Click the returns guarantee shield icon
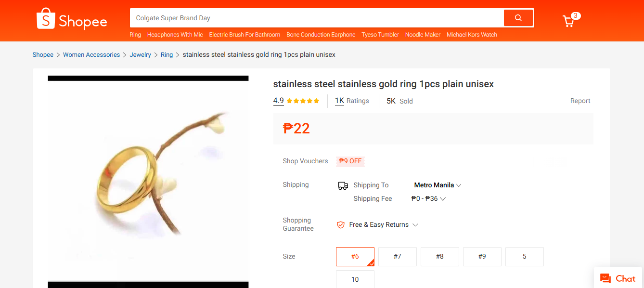This screenshot has height=288, width=644. coord(341,224)
